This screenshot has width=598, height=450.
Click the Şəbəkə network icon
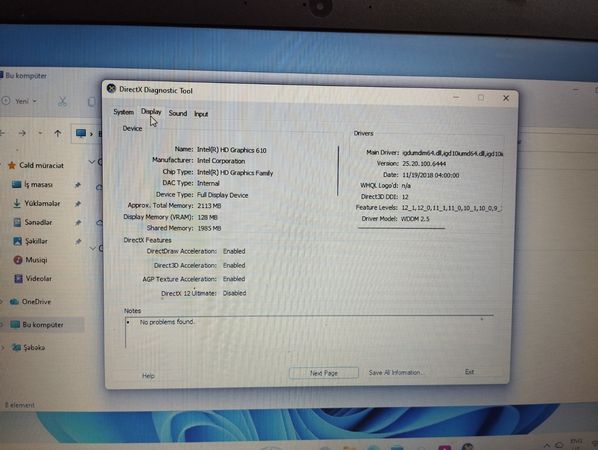pos(16,347)
